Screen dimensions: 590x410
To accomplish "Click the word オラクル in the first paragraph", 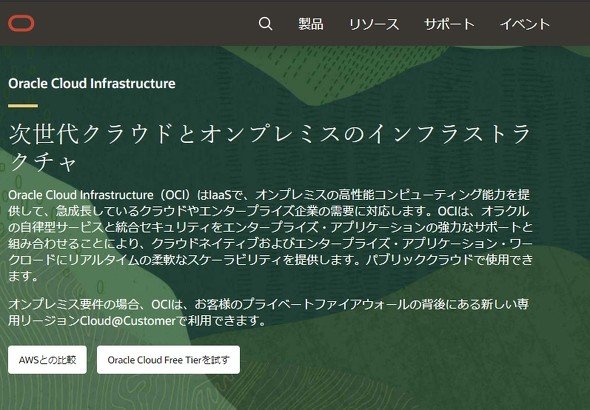I will [505, 211].
